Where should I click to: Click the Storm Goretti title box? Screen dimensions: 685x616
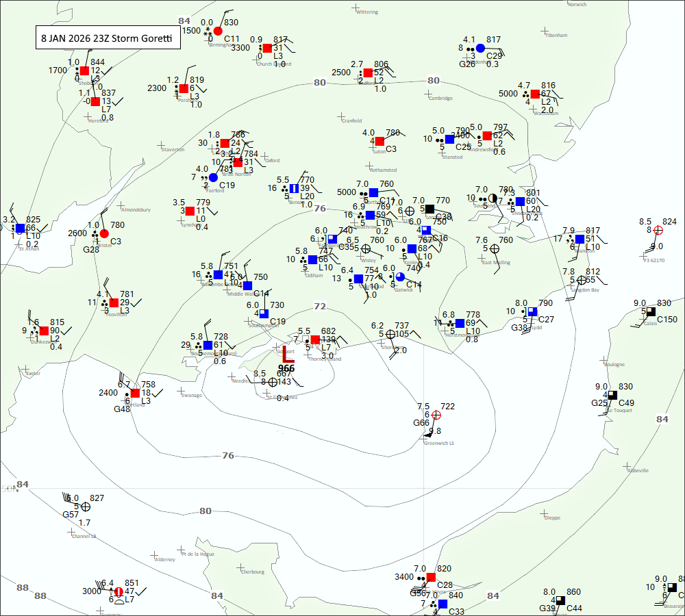click(108, 38)
